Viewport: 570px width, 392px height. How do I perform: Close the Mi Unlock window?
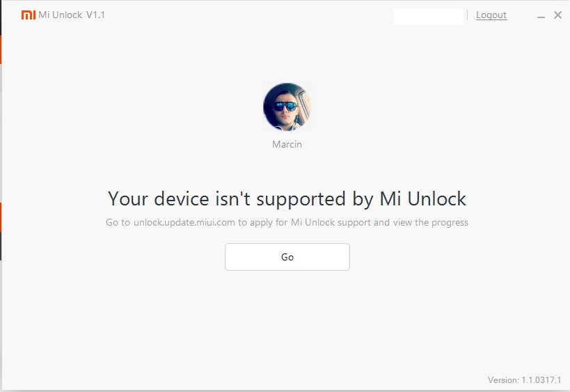557,15
